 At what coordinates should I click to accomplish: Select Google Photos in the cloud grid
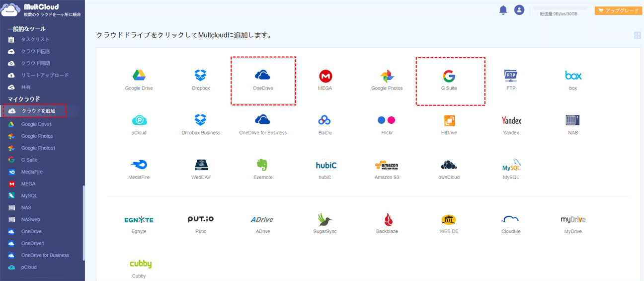pos(387,80)
